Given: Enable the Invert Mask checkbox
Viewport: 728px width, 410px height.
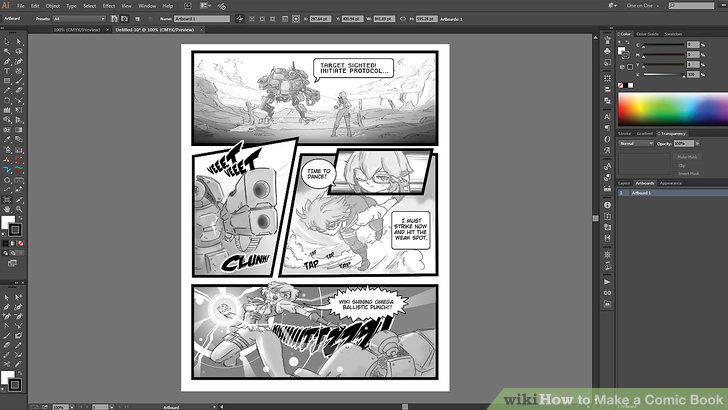Looking at the screenshot, I should click(676, 174).
